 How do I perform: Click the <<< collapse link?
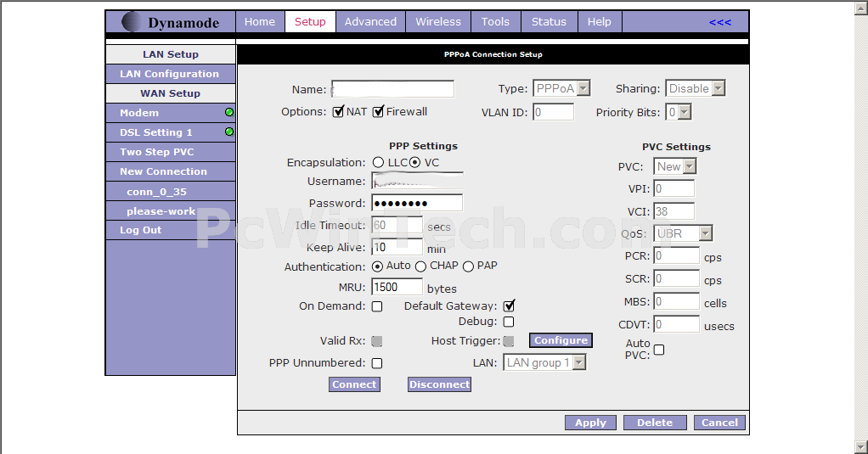(720, 22)
